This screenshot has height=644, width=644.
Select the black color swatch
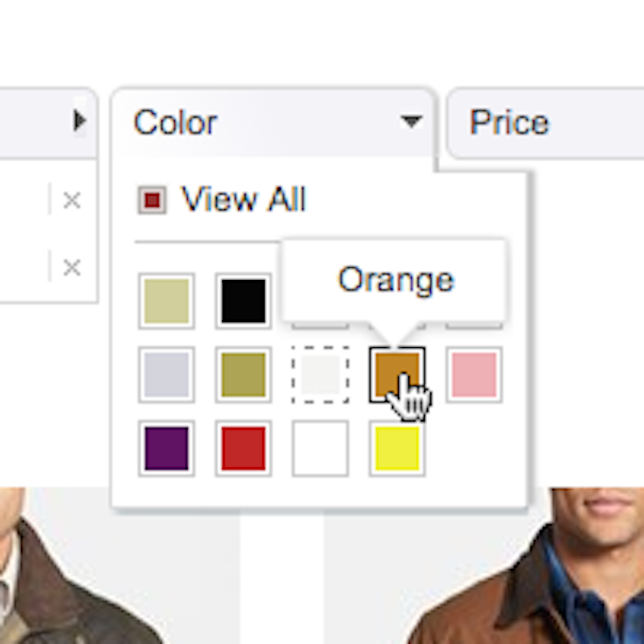[x=243, y=301]
